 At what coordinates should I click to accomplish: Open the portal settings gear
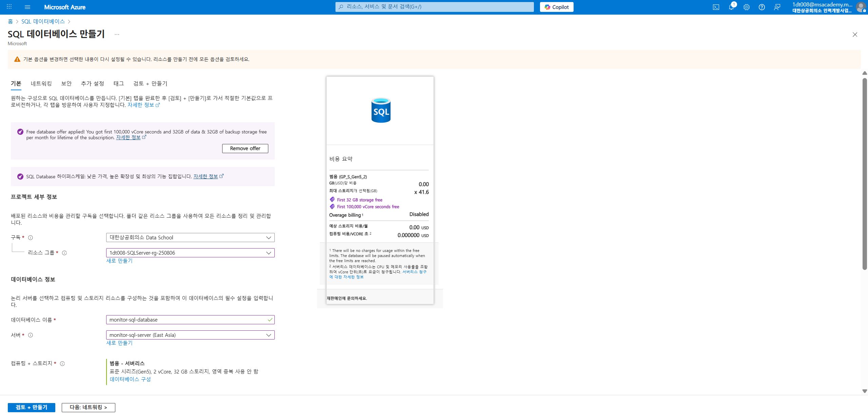(x=746, y=7)
